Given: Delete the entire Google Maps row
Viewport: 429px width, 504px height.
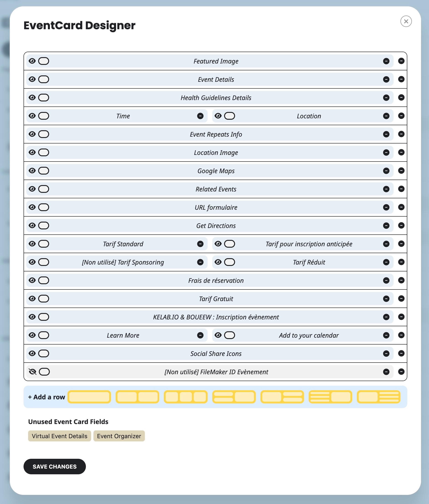Looking at the screenshot, I should (401, 170).
